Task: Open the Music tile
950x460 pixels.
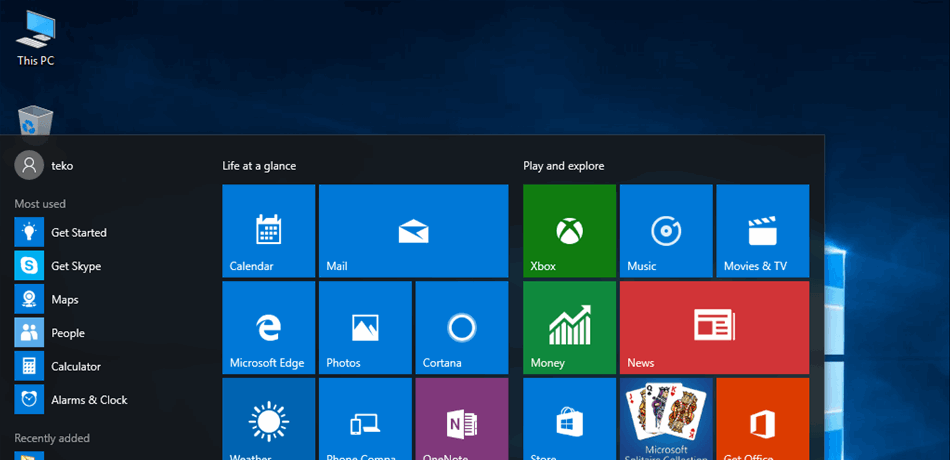Action: pos(666,231)
